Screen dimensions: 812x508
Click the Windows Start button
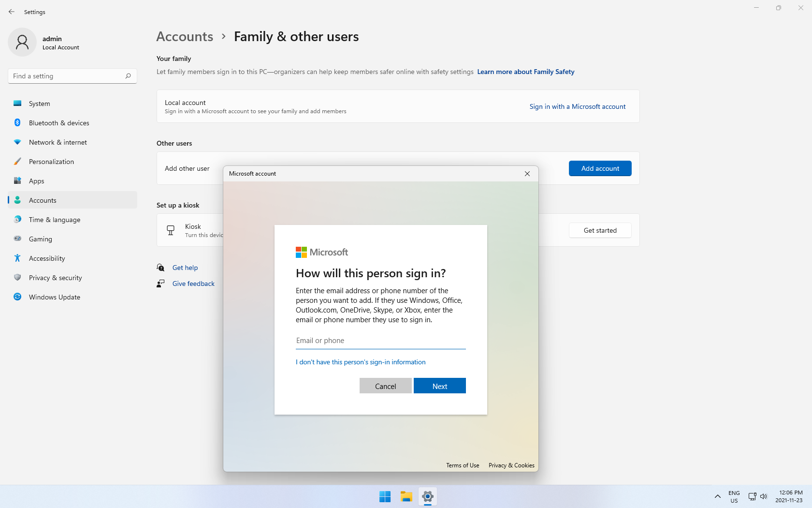click(x=385, y=496)
